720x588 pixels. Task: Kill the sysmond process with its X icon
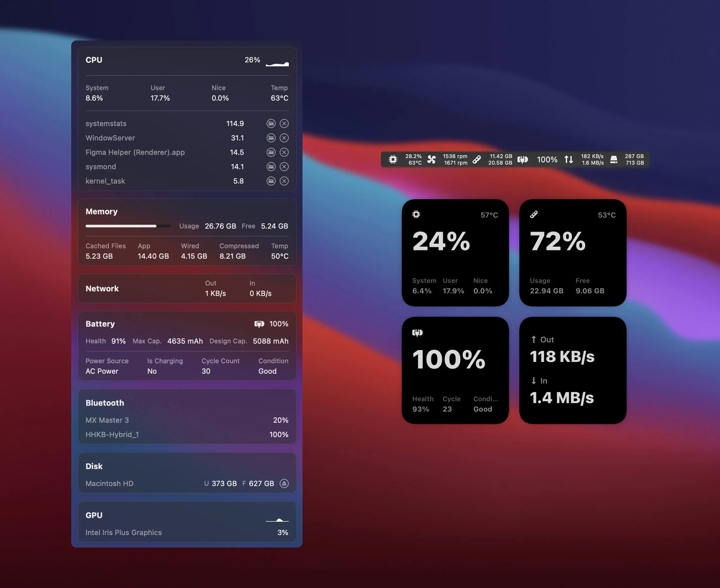click(284, 167)
